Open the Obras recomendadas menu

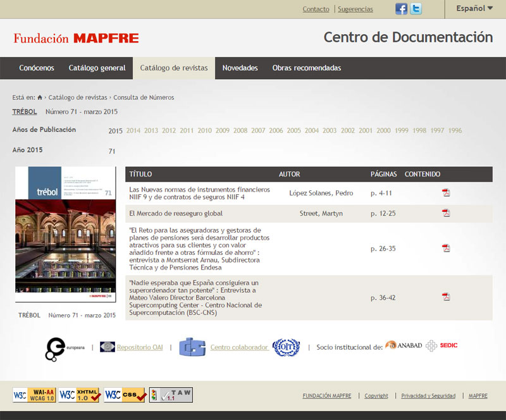click(307, 68)
